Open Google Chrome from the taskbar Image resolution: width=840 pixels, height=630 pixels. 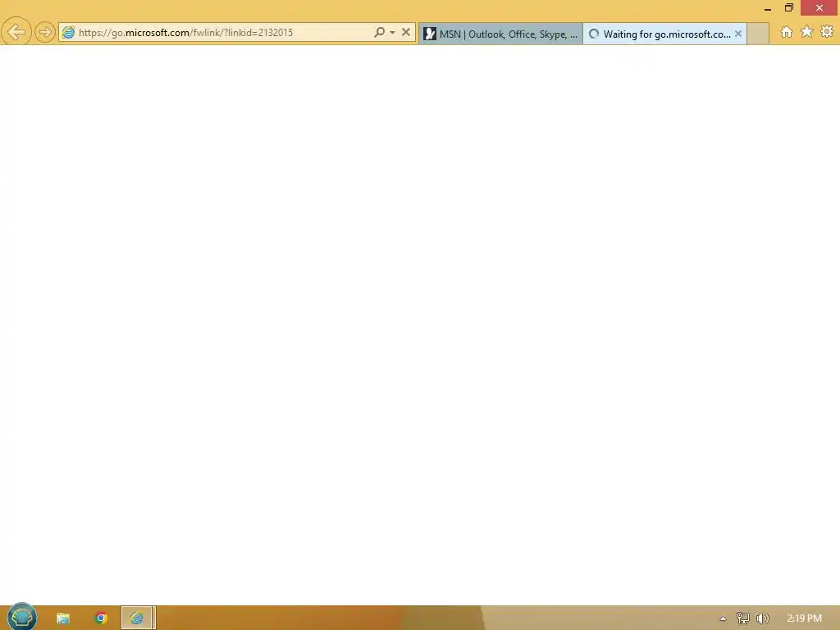point(101,619)
